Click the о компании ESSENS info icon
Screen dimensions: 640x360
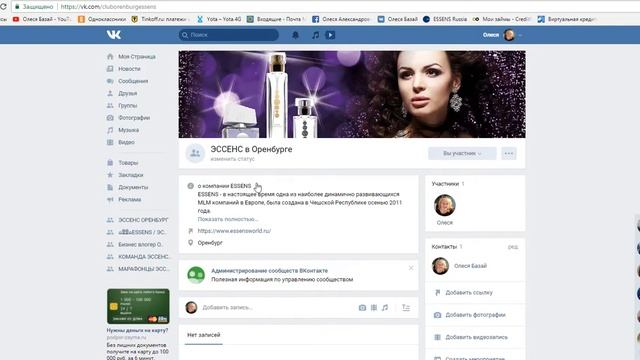pyautogui.click(x=190, y=186)
